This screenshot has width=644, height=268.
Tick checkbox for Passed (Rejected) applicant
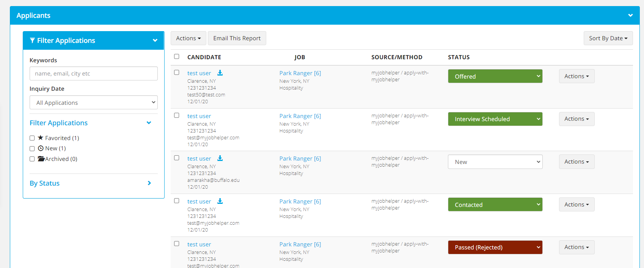177,244
